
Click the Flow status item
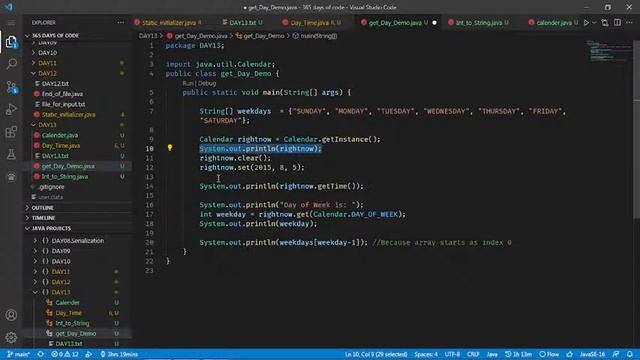pos(549,354)
